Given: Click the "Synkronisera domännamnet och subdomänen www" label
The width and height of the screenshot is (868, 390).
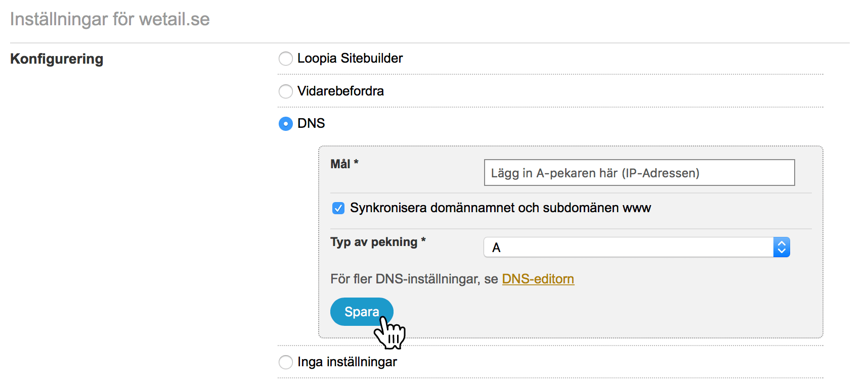Looking at the screenshot, I should click(500, 208).
